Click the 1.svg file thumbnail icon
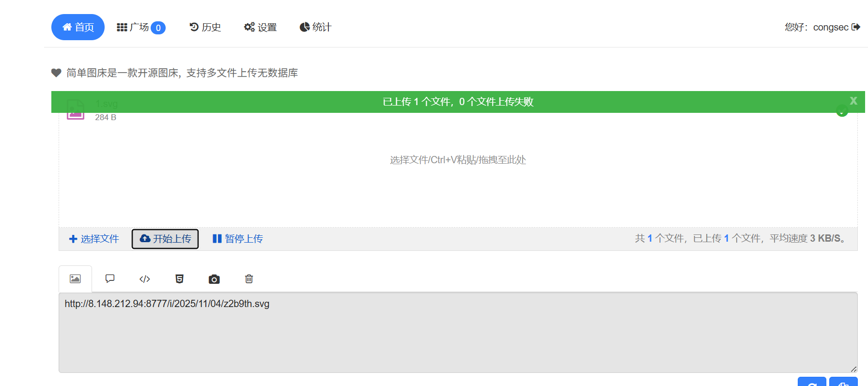 coord(76,110)
